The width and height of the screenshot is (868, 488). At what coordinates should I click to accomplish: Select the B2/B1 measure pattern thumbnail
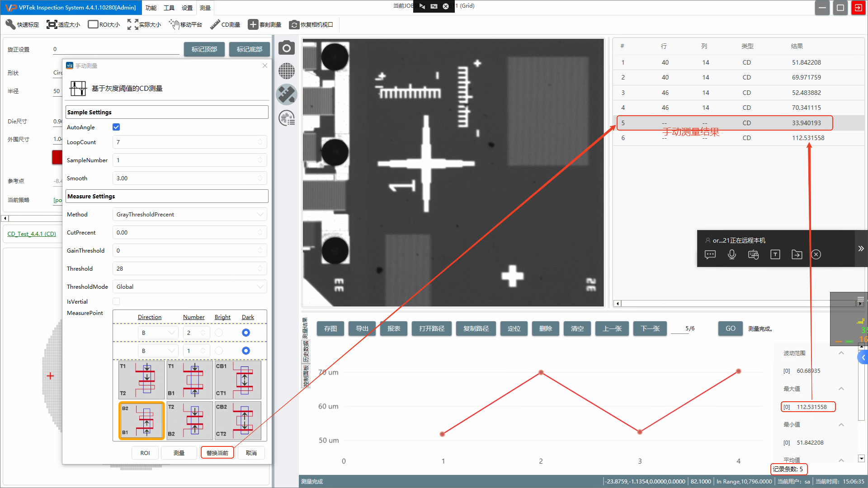pyautogui.click(x=142, y=421)
